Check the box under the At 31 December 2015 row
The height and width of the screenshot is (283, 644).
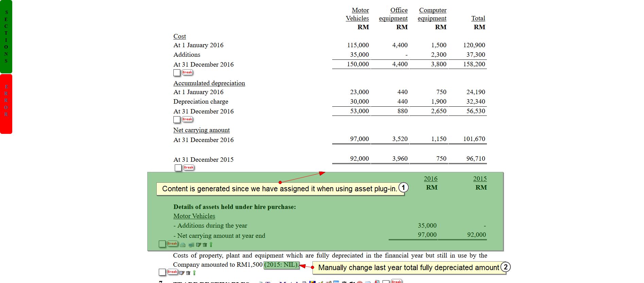178,168
